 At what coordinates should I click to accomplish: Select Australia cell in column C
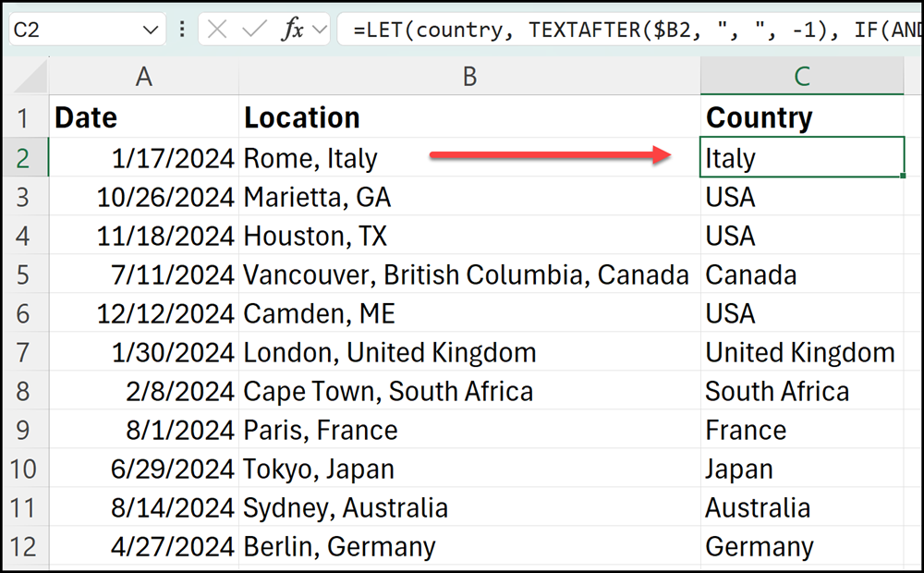click(x=802, y=508)
